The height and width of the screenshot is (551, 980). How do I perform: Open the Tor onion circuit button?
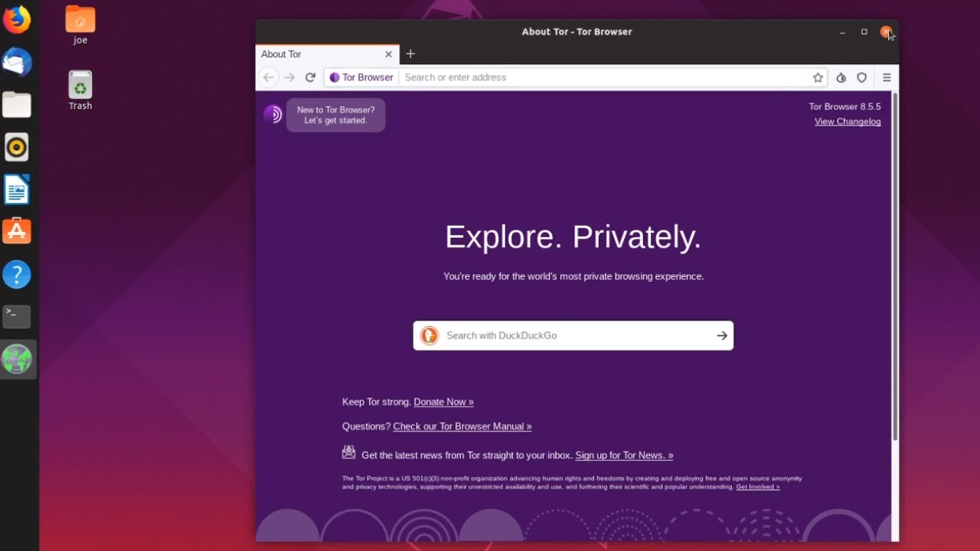tap(841, 77)
